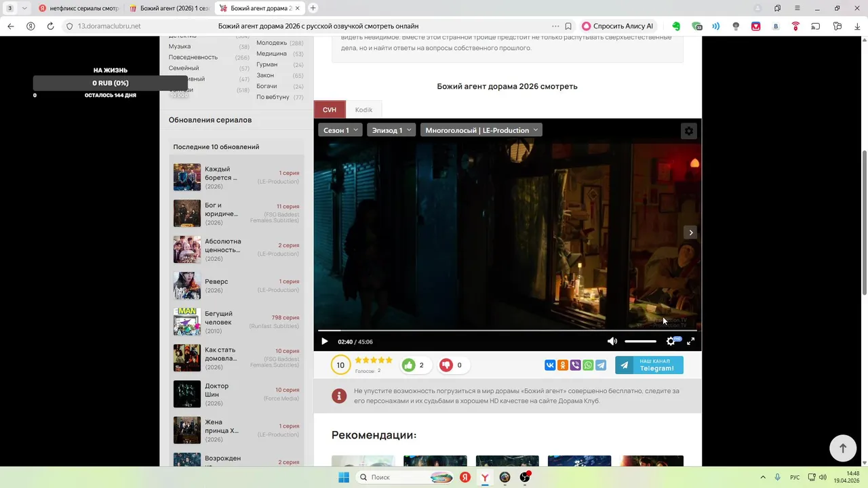Share via Viber icon
This screenshot has width=868, height=488.
(576, 365)
